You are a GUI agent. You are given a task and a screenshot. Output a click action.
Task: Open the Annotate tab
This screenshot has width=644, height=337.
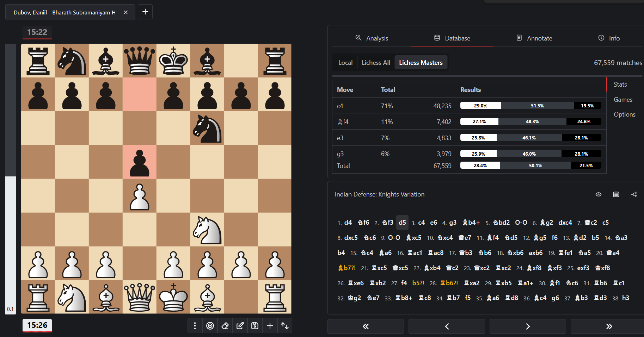coord(534,38)
